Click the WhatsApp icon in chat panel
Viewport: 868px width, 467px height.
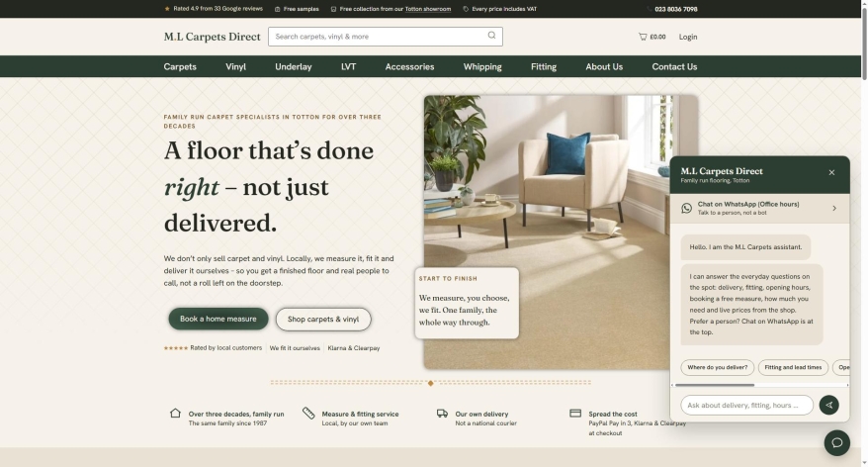686,209
